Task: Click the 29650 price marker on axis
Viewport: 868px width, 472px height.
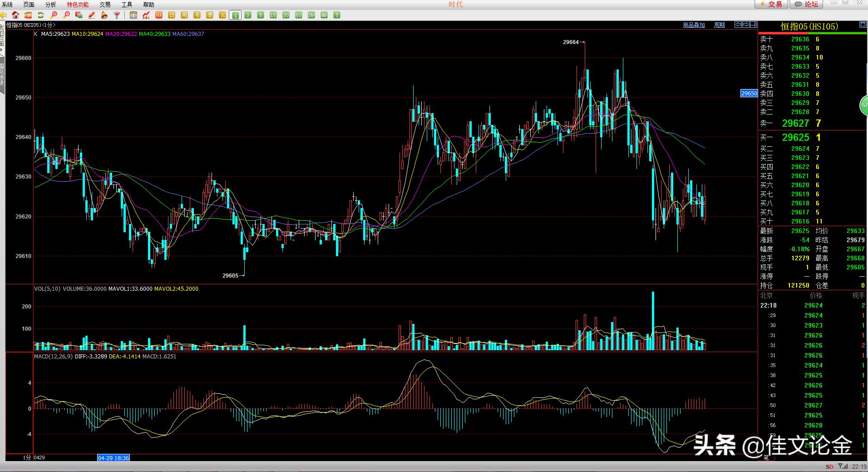Action: pos(749,93)
